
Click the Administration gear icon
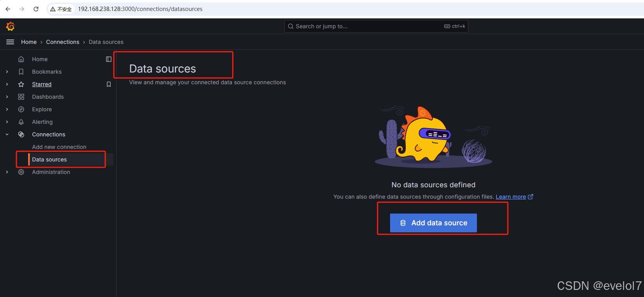pyautogui.click(x=21, y=172)
